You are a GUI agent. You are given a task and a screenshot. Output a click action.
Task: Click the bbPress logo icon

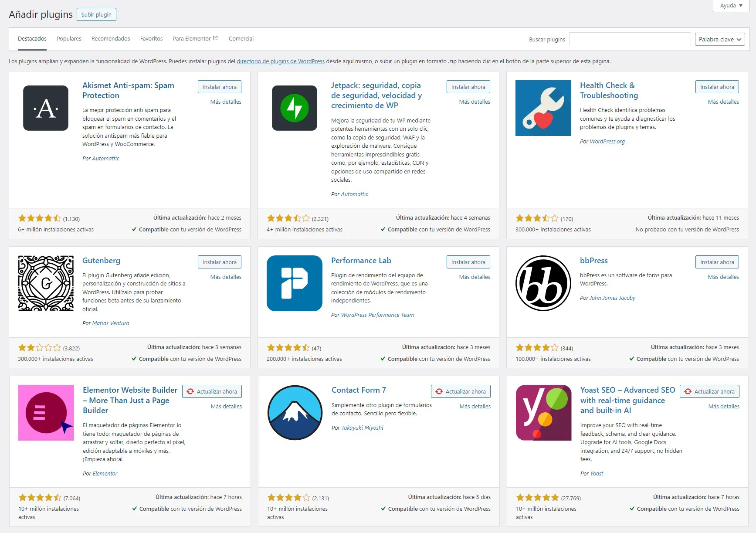pyautogui.click(x=543, y=283)
